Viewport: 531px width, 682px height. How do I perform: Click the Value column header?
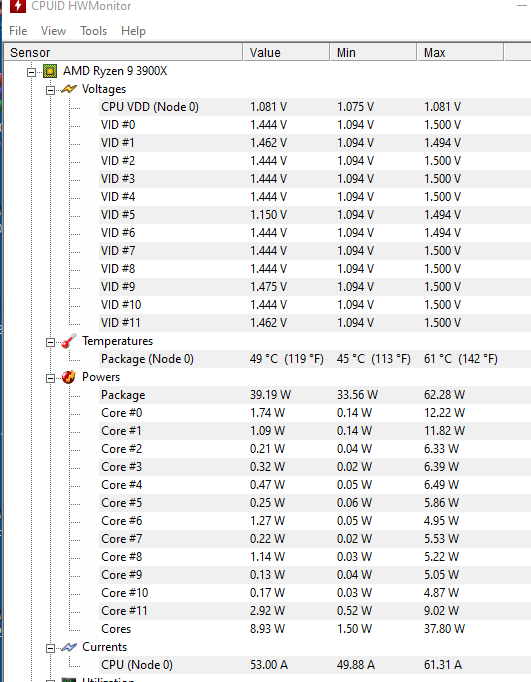286,53
